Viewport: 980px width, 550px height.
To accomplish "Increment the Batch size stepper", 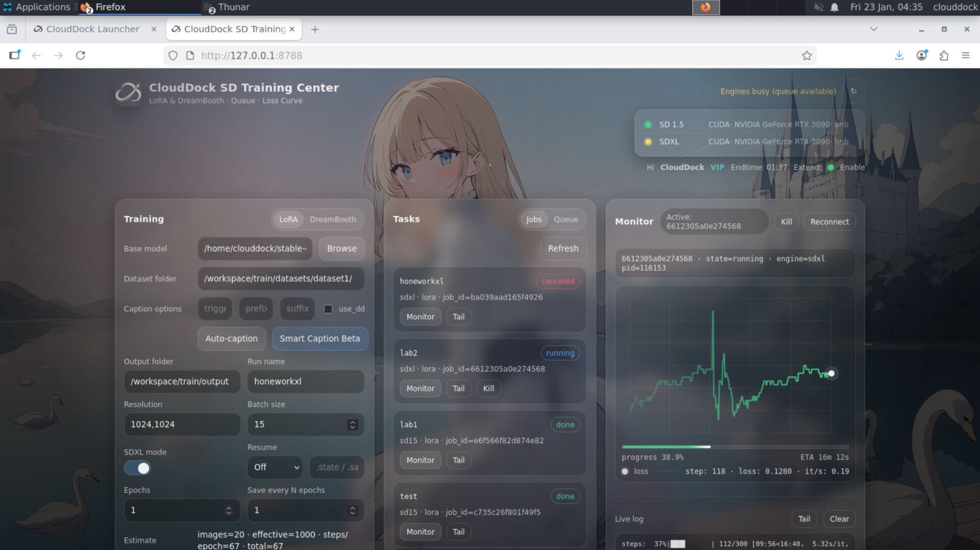I will (x=352, y=421).
